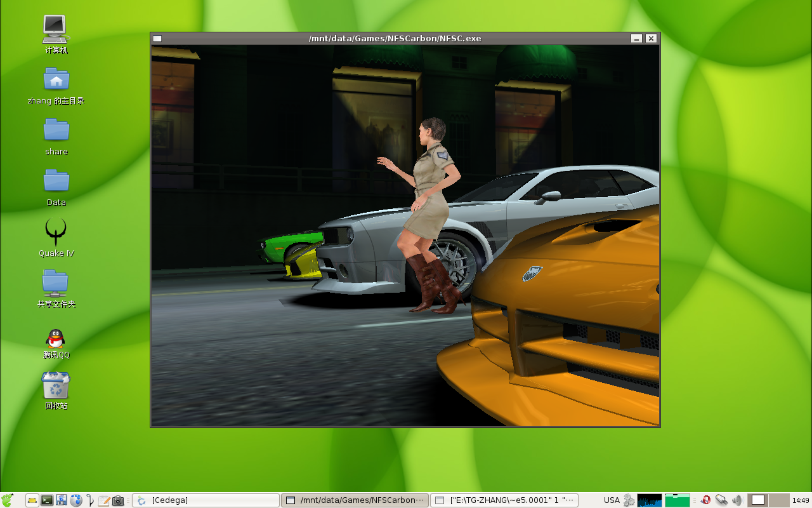This screenshot has height=508, width=812.
Task: Click the gears system tray icon
Action: click(x=629, y=500)
